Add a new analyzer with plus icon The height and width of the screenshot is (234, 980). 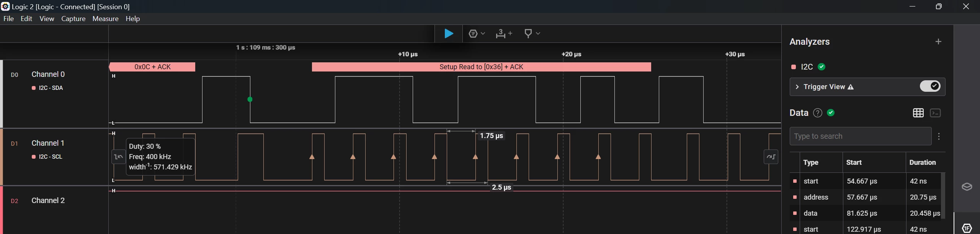coord(938,42)
